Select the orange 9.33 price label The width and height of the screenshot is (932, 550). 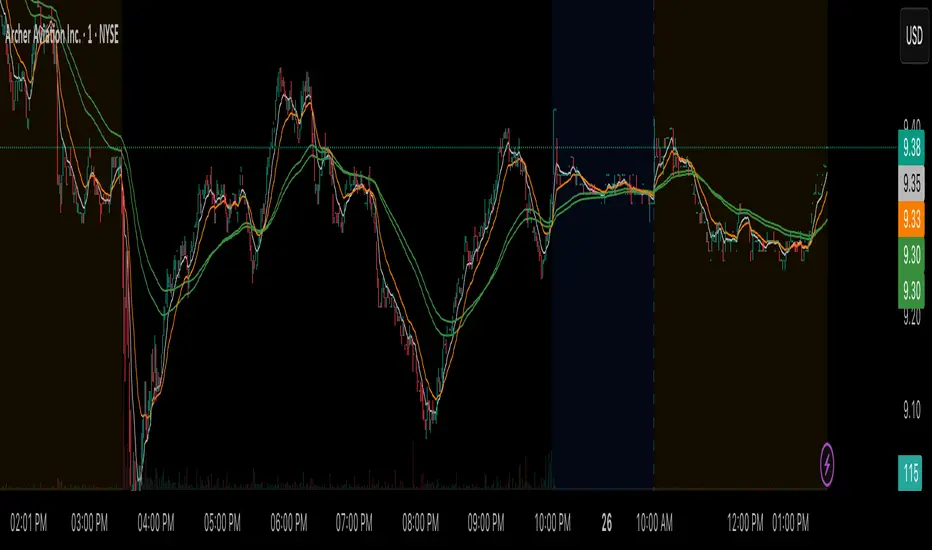pyautogui.click(x=911, y=219)
